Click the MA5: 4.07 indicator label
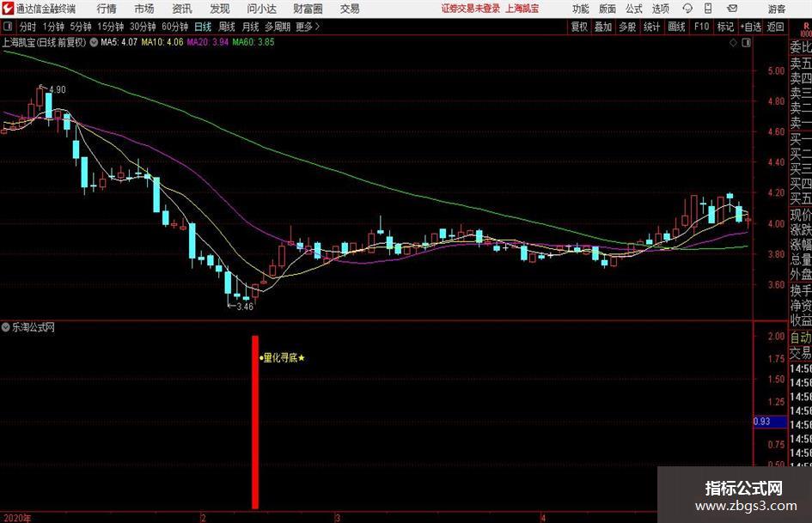The height and width of the screenshot is (523, 812). pyautogui.click(x=119, y=42)
